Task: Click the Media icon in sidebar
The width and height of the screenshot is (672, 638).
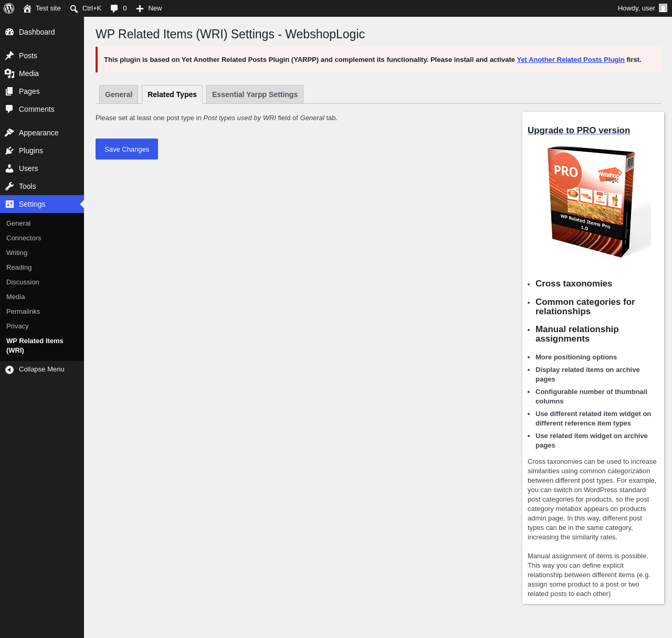Action: tap(9, 73)
